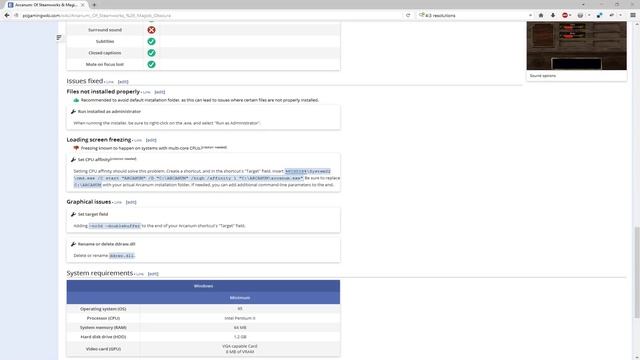This screenshot has height=360, width=640.
Task: Click the site info icon before the URL
Action: point(16,15)
